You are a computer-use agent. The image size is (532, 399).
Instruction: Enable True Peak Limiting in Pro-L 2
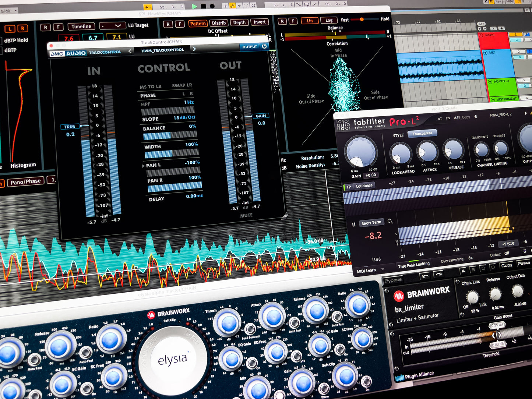(413, 265)
